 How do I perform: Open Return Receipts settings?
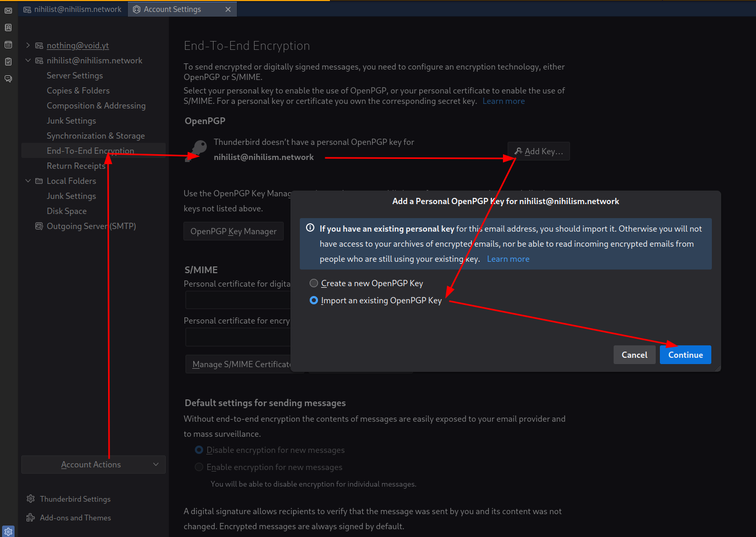[x=76, y=166]
